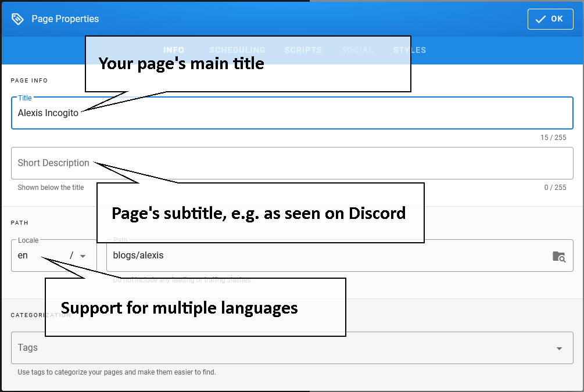The height and width of the screenshot is (392, 584).
Task: Click the checkmark icon on OK button
Action: pos(540,19)
